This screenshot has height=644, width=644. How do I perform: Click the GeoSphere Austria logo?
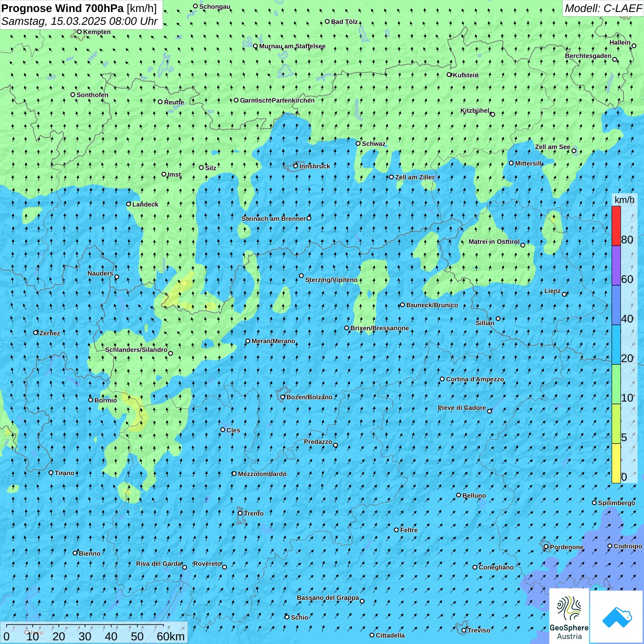(x=569, y=617)
